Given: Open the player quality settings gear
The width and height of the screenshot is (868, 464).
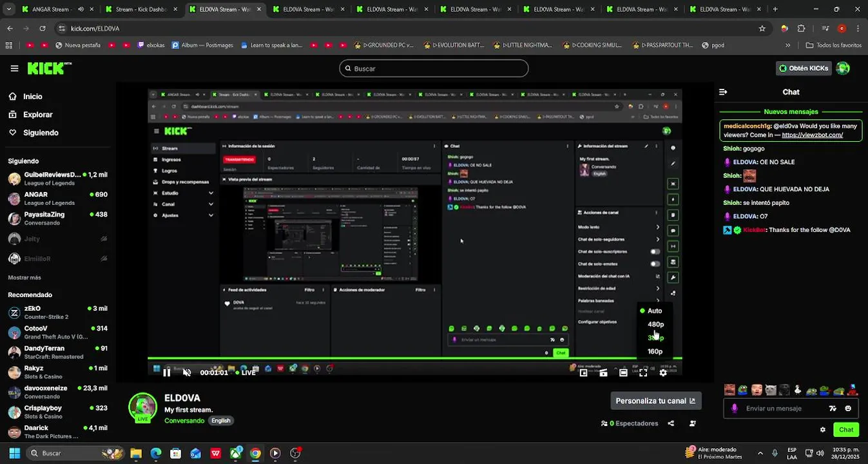Looking at the screenshot, I should tap(663, 372).
